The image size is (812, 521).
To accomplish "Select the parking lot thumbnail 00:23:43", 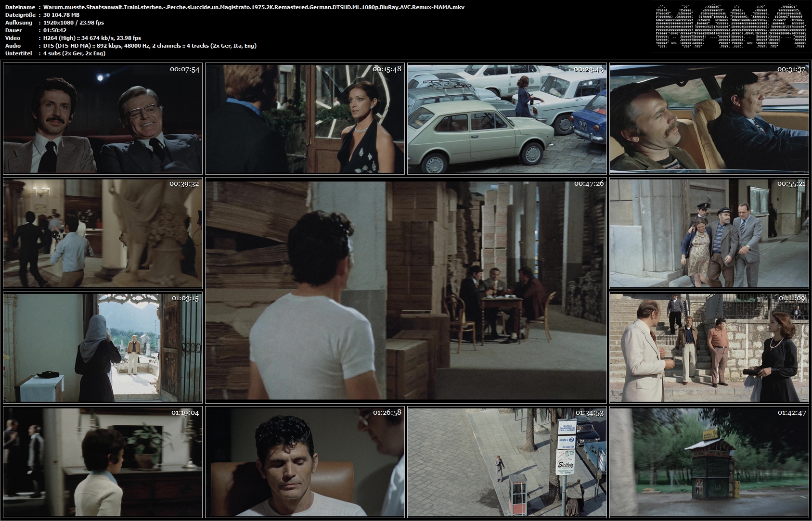I will [x=507, y=118].
